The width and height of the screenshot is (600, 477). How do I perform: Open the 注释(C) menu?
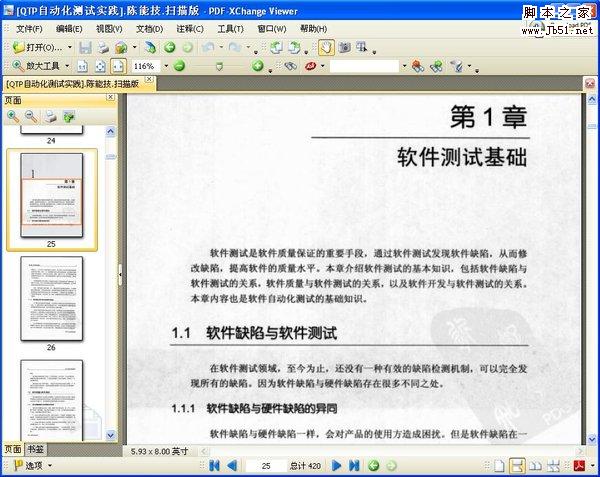190,29
